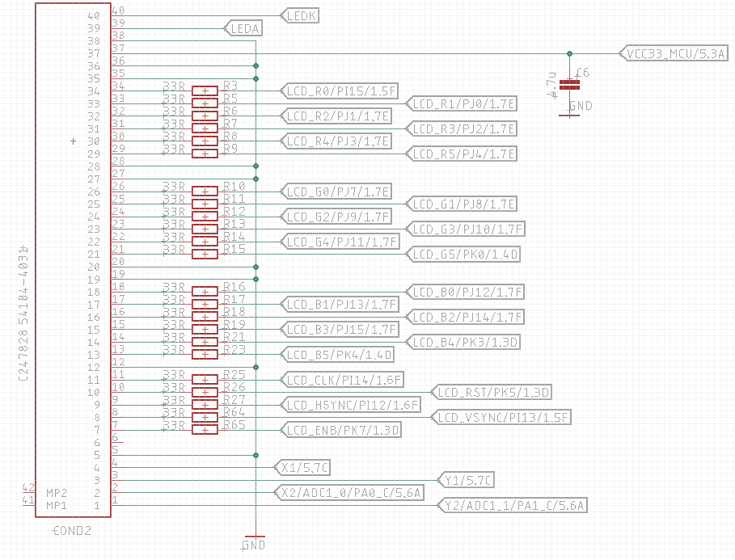The width and height of the screenshot is (735, 560).
Task: Select resistor R5 symbol
Action: tap(205, 103)
